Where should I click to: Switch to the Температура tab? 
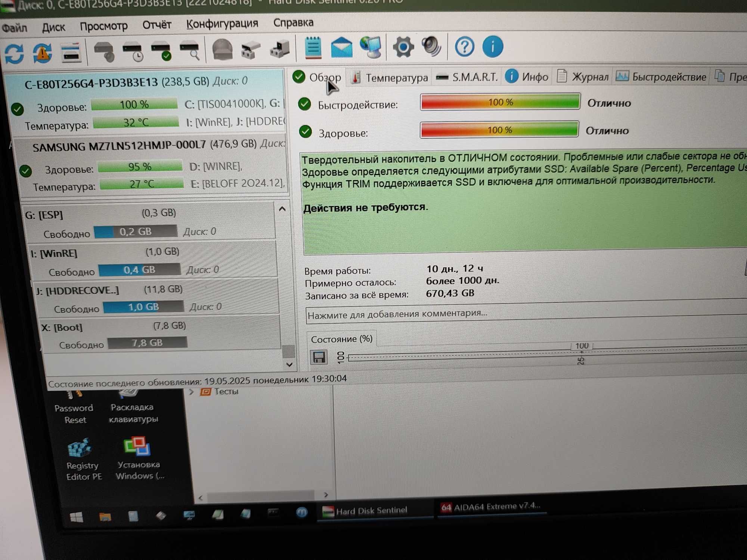click(390, 78)
